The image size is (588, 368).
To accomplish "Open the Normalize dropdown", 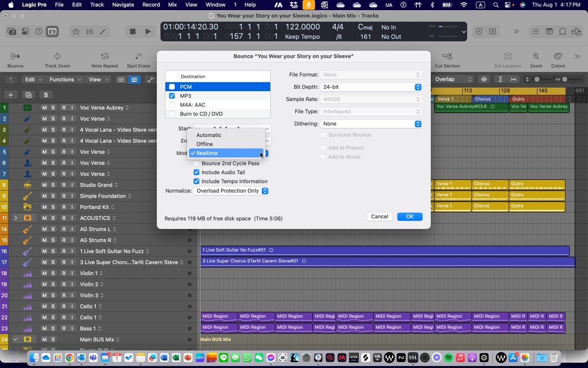I will 231,191.
